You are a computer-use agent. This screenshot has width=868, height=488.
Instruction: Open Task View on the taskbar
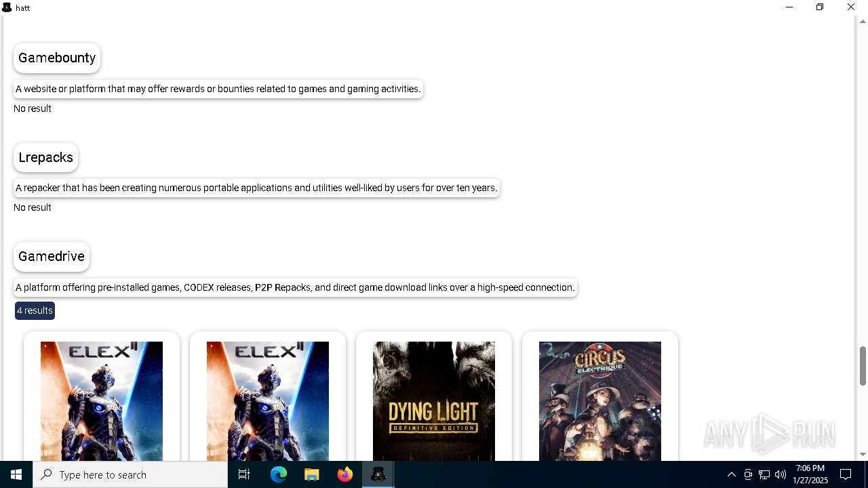(x=244, y=474)
